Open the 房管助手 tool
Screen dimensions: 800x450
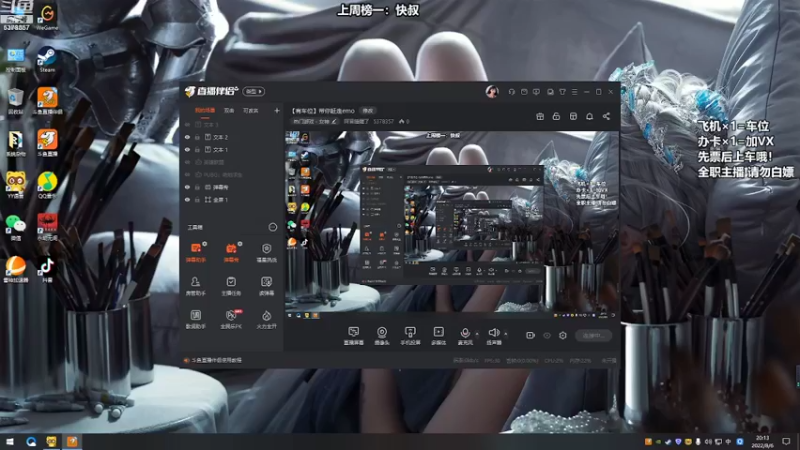click(196, 286)
